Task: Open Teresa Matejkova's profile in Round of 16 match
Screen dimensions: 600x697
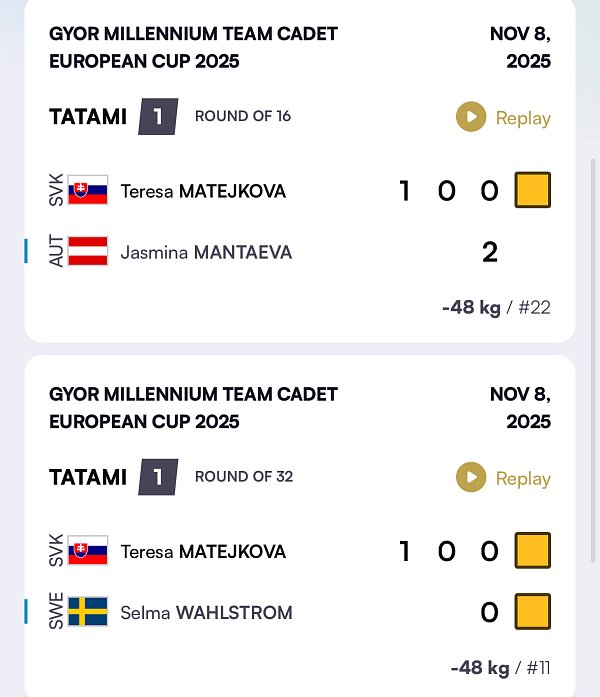Action: [x=203, y=191]
